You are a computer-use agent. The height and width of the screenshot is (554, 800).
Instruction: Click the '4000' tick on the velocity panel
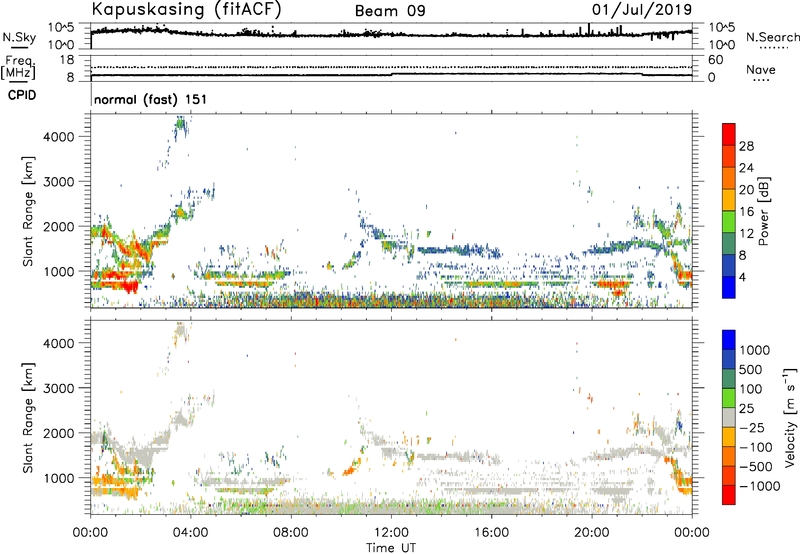point(58,343)
